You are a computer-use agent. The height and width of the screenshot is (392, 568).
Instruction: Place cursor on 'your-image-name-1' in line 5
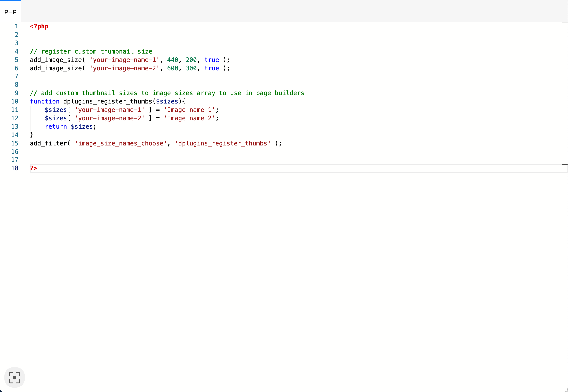point(124,60)
